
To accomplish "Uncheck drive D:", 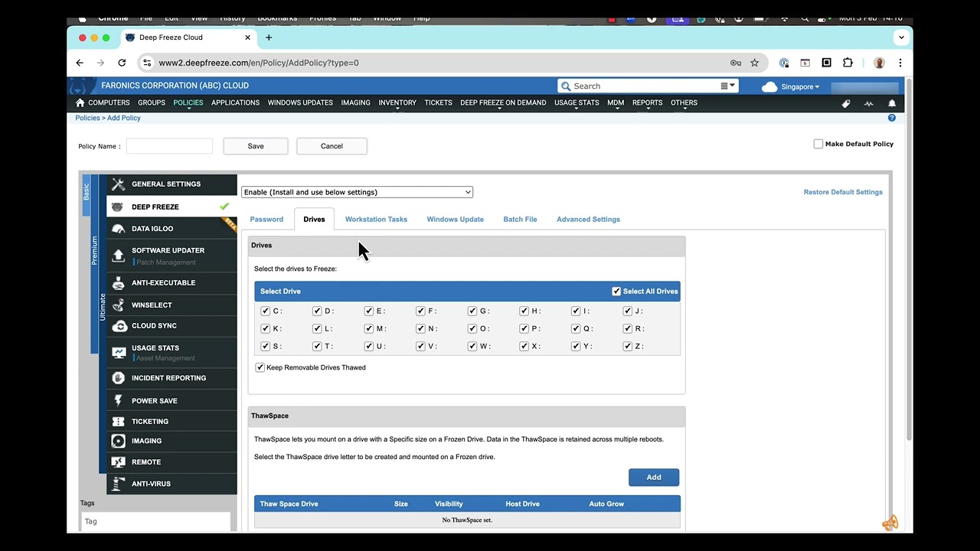I will [317, 311].
